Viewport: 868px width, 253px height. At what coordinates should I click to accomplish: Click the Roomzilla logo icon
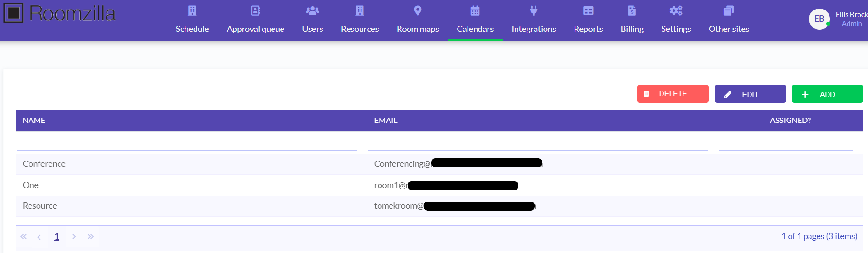pyautogui.click(x=13, y=13)
